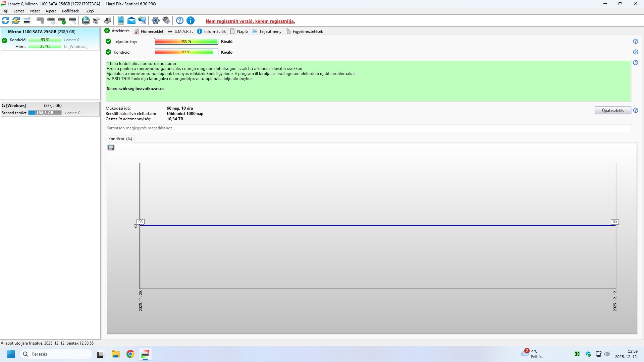
Task: Click the refresh with warning icon
Action: [16, 21]
